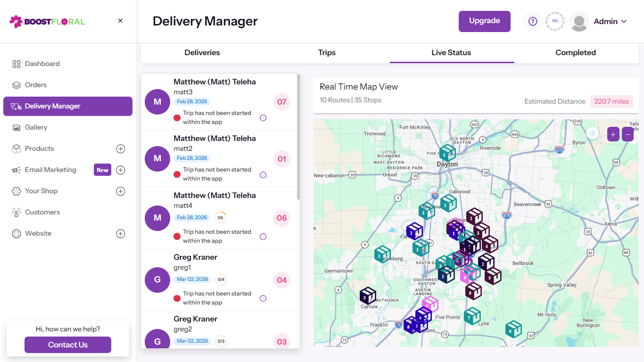This screenshot has width=644, height=362.
Task: Click the Products box icon
Action: (x=17, y=148)
